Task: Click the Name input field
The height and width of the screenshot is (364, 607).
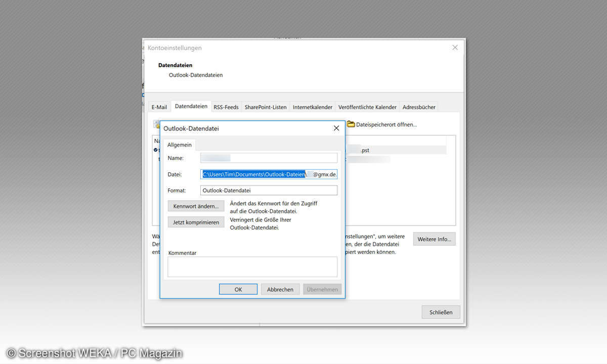Action: (x=269, y=158)
